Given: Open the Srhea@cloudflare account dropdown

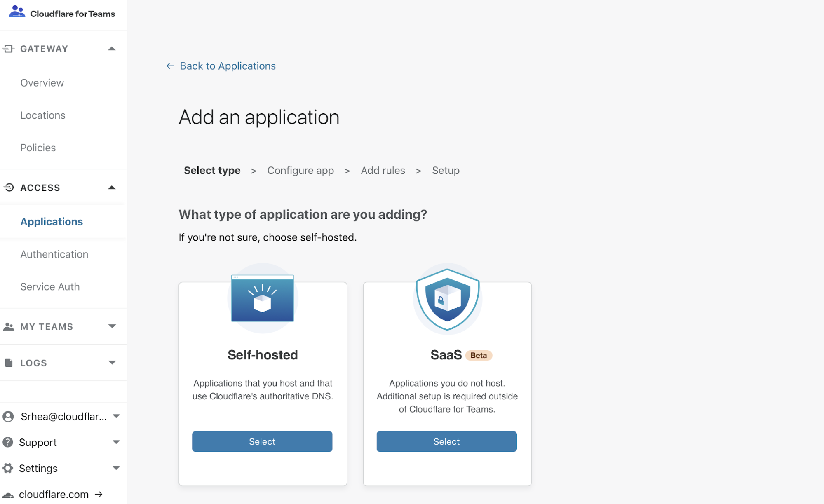Looking at the screenshot, I should pyautogui.click(x=116, y=416).
